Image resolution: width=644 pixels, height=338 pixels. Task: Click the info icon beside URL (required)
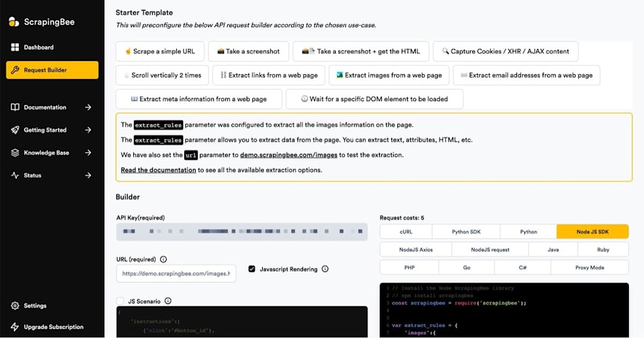[x=164, y=259]
